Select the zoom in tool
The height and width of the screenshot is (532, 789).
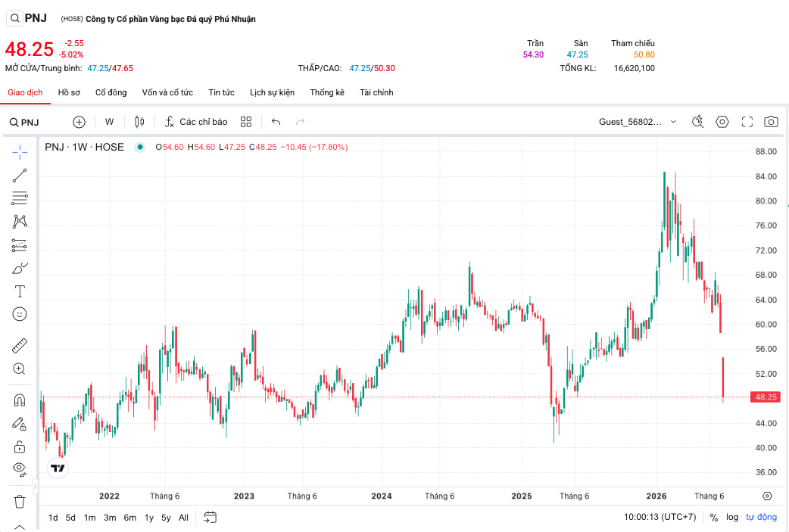tap(20, 369)
